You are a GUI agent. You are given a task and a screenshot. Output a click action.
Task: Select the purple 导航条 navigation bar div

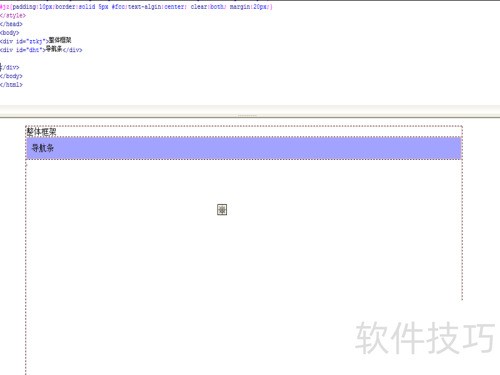pos(244,148)
